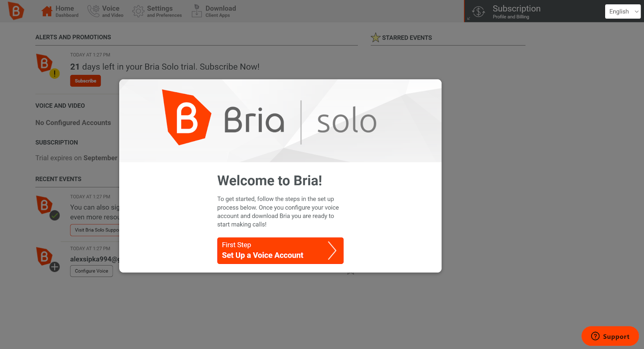The width and height of the screenshot is (644, 349).
Task: Open the Voice and Video menu
Action: (111, 11)
